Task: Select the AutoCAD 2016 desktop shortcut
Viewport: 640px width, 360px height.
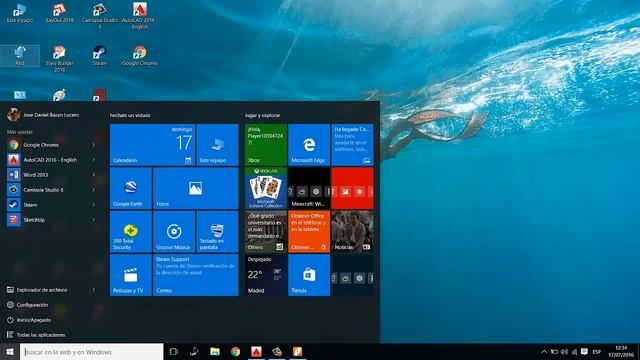Action: [x=140, y=16]
